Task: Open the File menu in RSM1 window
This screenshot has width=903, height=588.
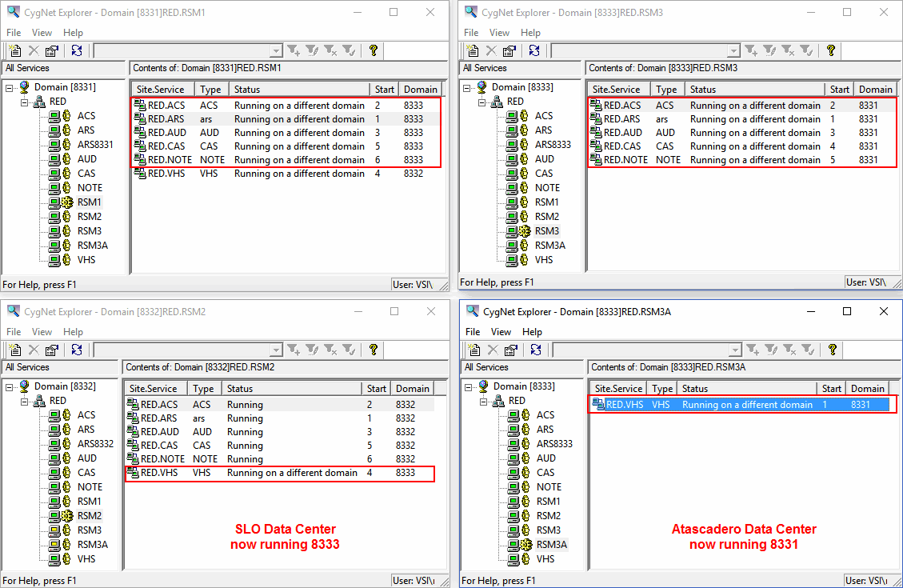Action: pyautogui.click(x=14, y=33)
